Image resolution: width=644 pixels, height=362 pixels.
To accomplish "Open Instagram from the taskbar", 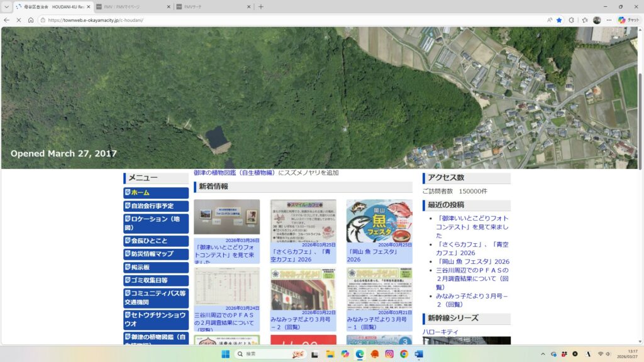I will (389, 354).
